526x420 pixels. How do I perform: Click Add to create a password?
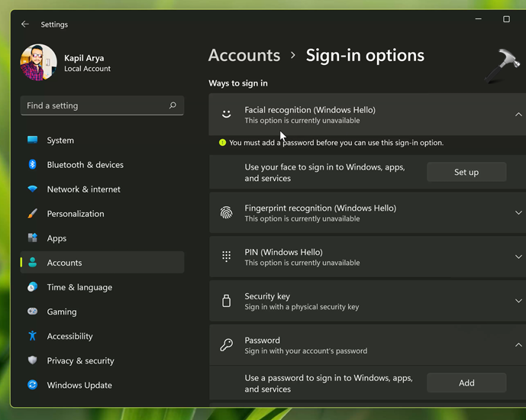466,383
